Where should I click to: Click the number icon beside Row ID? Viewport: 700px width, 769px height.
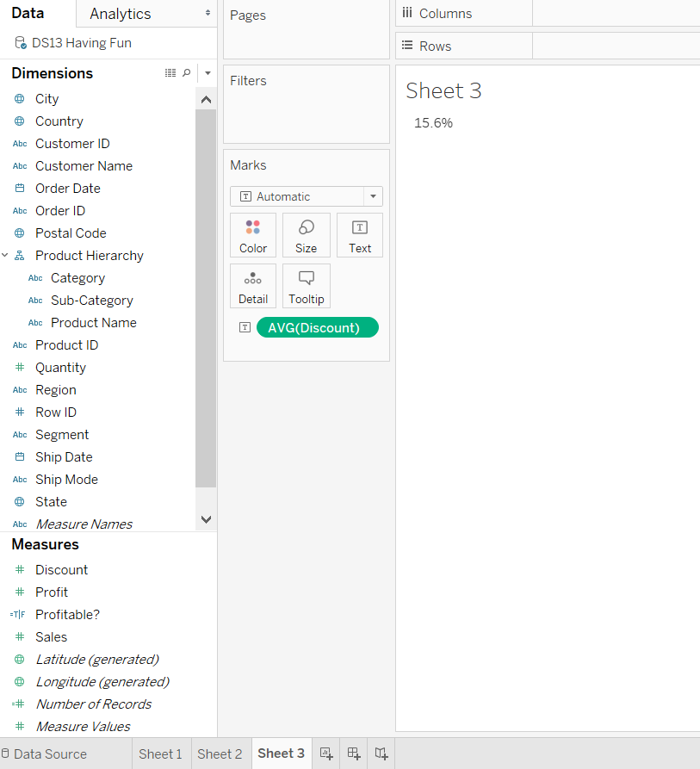[x=20, y=412]
